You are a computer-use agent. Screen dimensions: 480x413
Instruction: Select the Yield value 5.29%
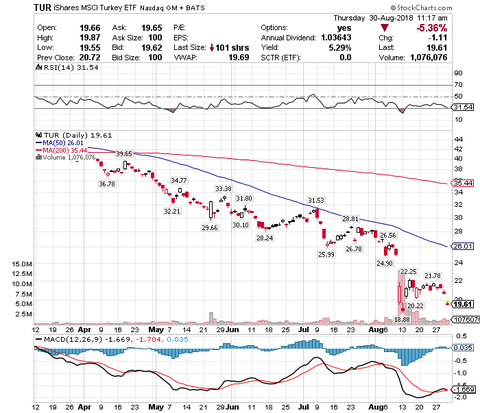pyautogui.click(x=340, y=48)
